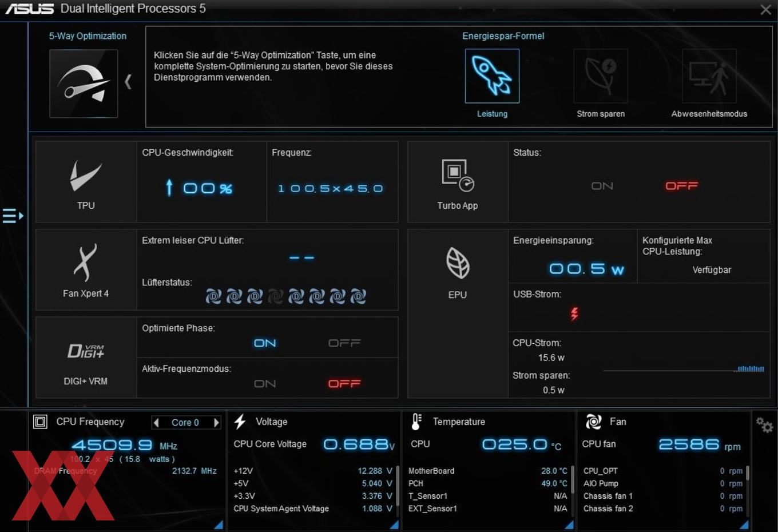Collapse the 5-Way Optimization description arrow

(x=128, y=82)
